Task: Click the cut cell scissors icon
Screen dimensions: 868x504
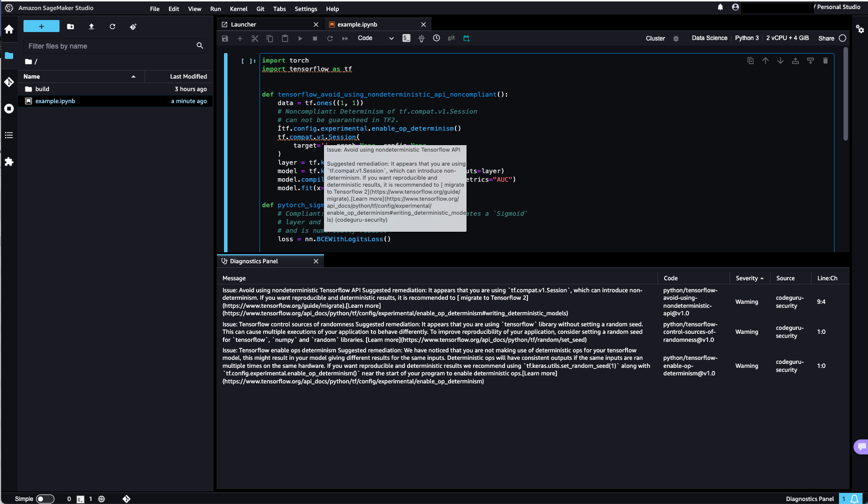Action: (x=255, y=39)
